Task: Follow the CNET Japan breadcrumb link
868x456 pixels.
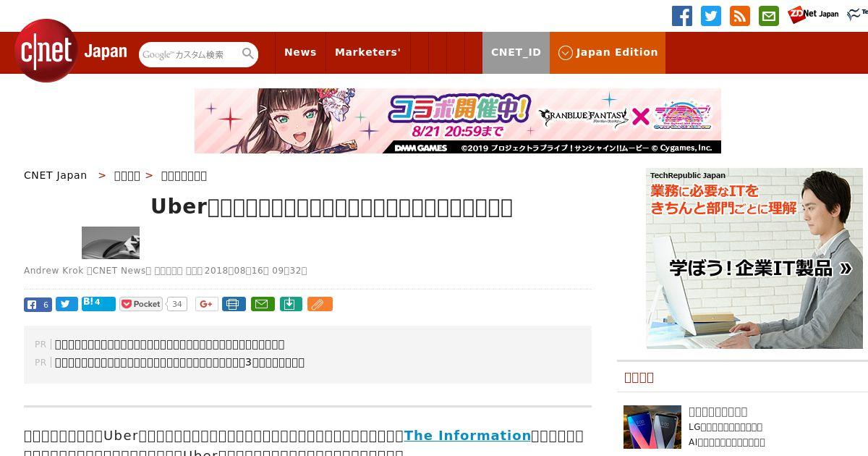Action: [x=56, y=175]
